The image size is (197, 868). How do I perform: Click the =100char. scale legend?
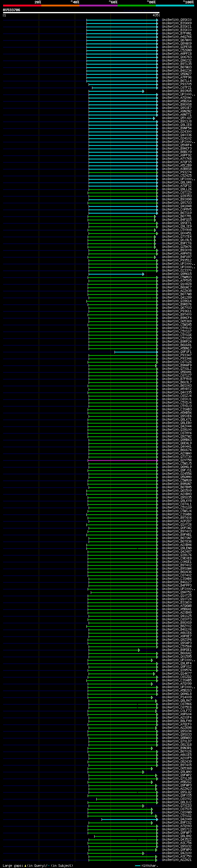(x=146, y=865)
